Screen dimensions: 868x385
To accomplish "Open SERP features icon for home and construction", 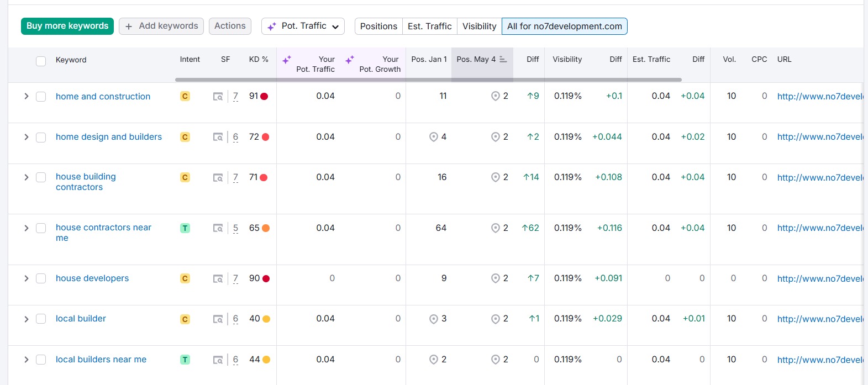I will (x=218, y=97).
